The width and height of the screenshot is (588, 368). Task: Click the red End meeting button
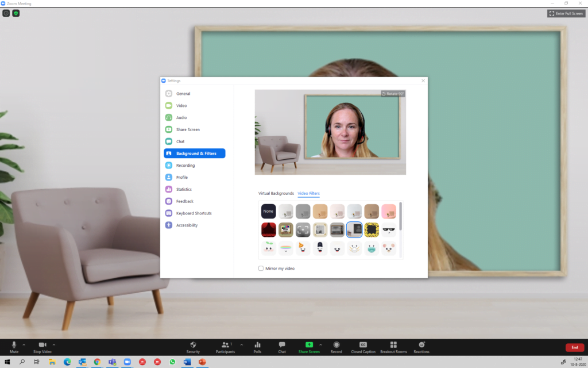574,347
